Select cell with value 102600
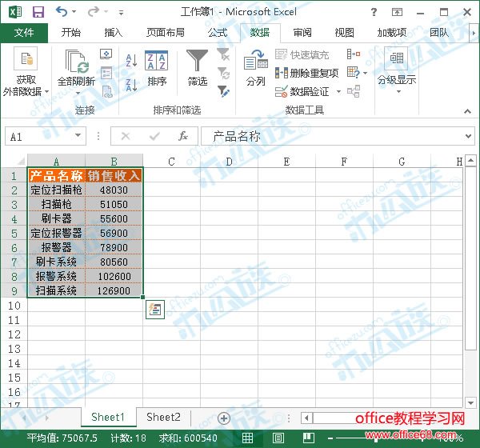Screen dimensions: 480x448 114,277
